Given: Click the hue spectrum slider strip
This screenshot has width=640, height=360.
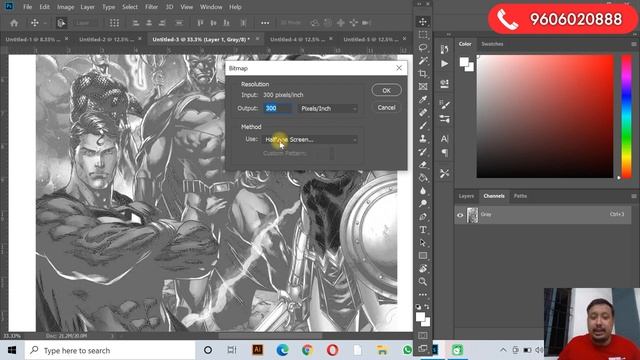Looking at the screenshot, I should (627, 117).
